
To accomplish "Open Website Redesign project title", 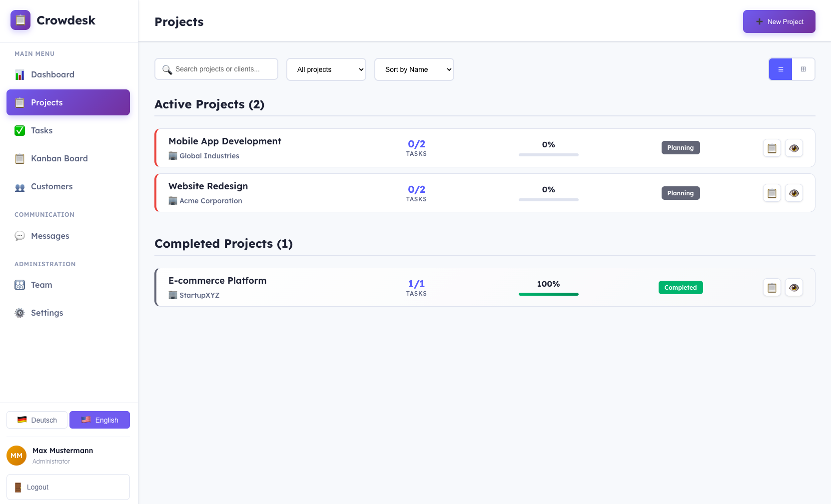I will (x=208, y=186).
